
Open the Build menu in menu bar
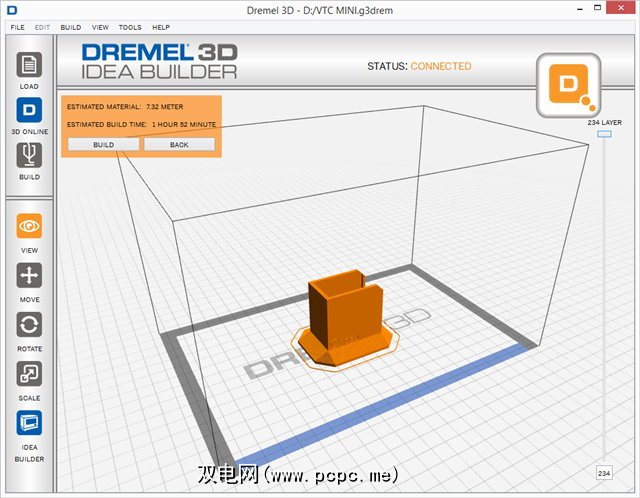(x=71, y=27)
